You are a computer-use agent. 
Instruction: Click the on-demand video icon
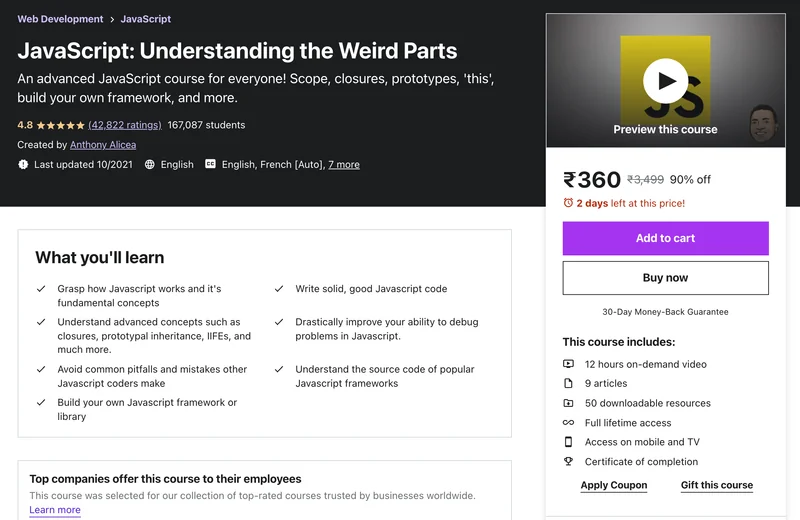click(x=568, y=364)
